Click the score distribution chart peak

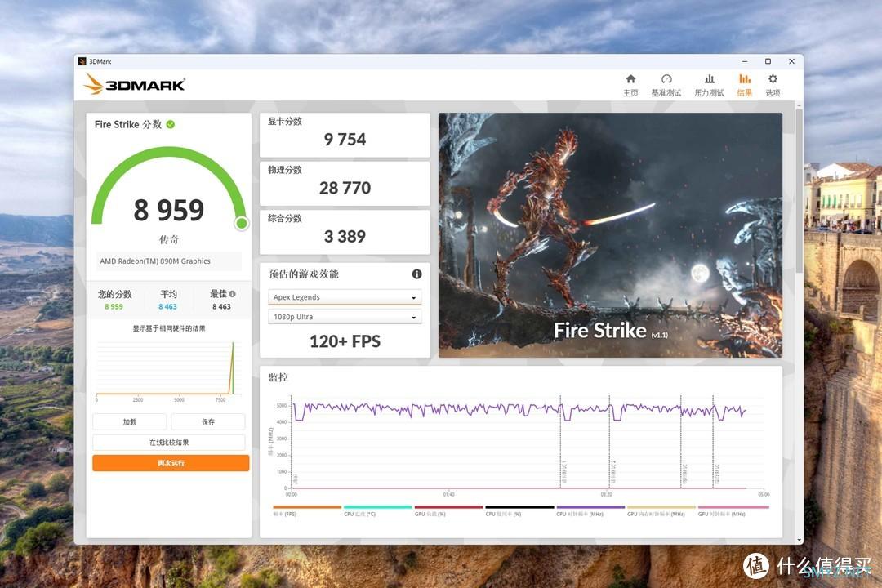coord(233,345)
